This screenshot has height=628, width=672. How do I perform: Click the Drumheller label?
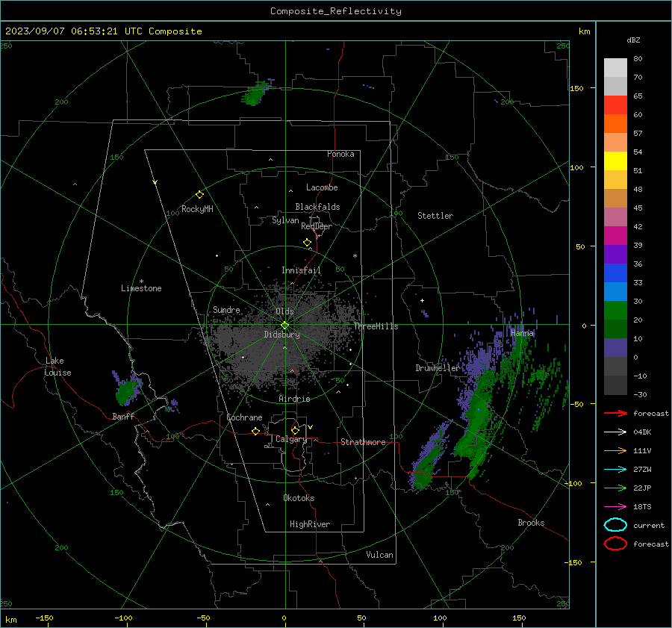(438, 368)
